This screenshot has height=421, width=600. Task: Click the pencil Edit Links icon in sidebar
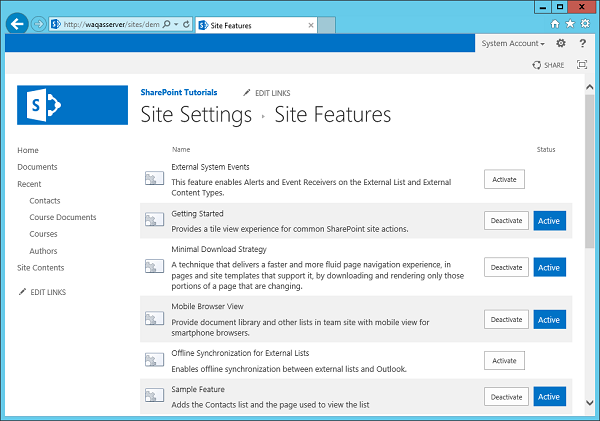point(23,291)
